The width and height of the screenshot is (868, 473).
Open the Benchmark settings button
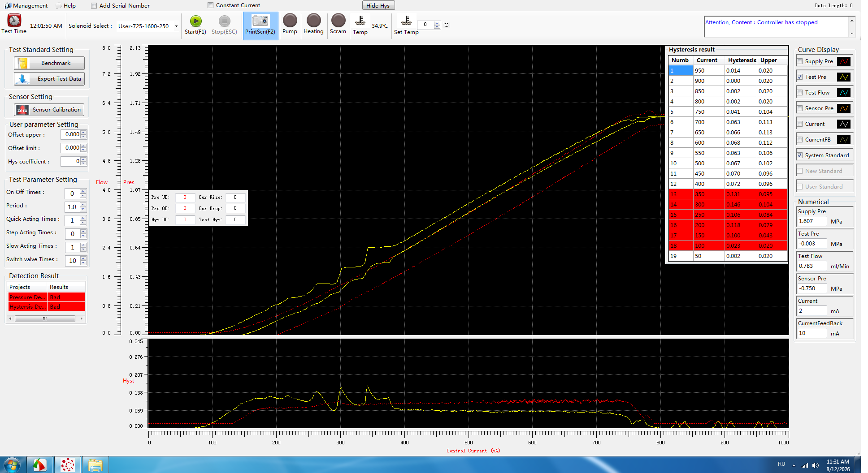click(49, 63)
